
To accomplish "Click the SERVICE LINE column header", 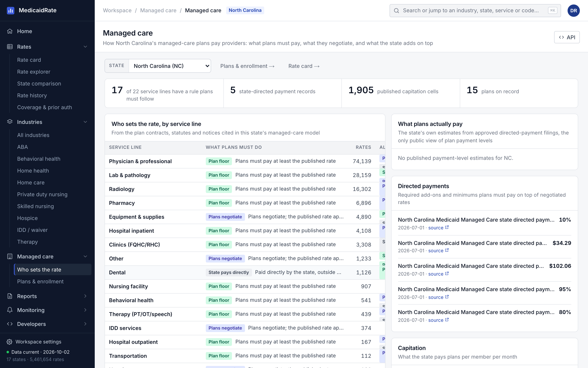I will (x=125, y=147).
